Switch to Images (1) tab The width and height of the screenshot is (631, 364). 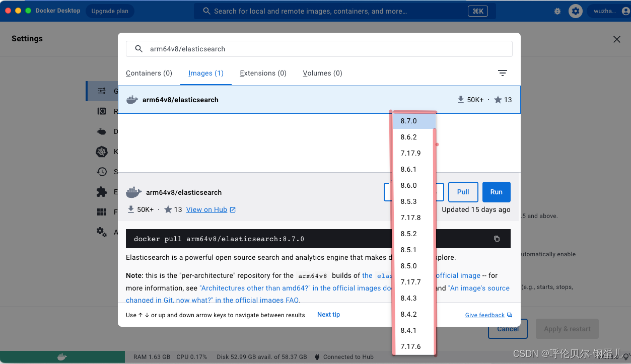[206, 73]
